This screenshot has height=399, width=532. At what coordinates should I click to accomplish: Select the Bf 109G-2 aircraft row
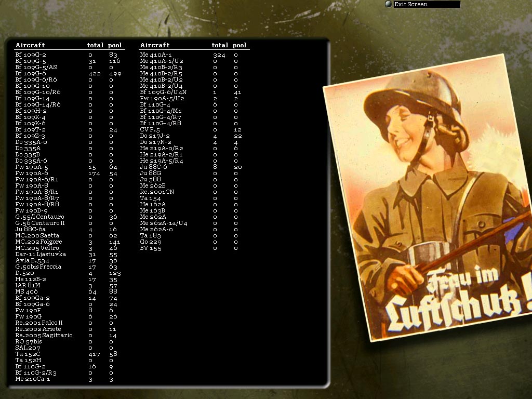pos(69,55)
